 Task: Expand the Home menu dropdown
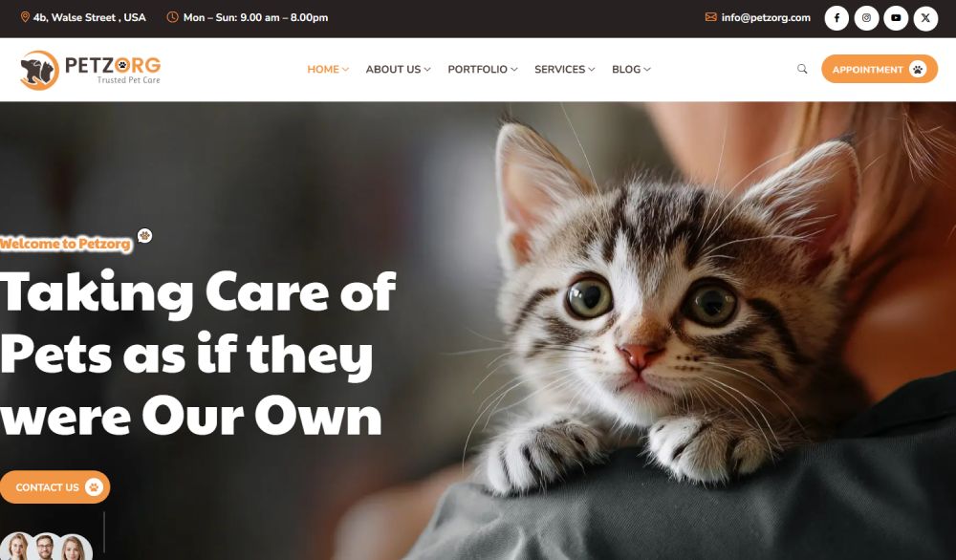[328, 70]
